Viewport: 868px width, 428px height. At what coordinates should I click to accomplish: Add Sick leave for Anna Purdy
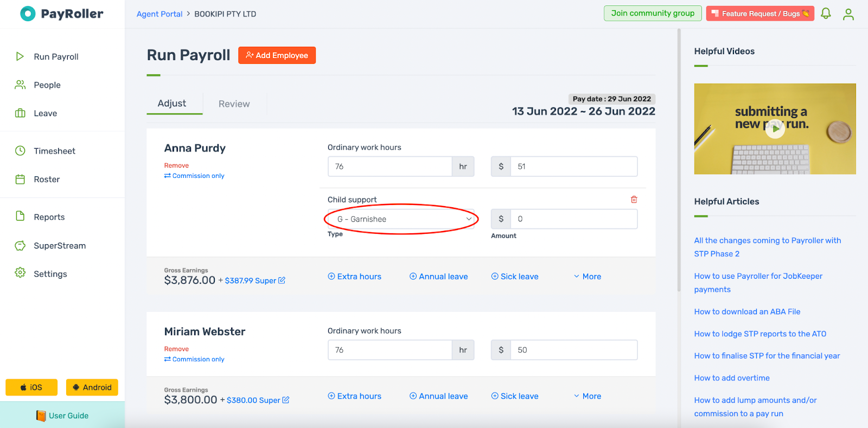coord(515,277)
